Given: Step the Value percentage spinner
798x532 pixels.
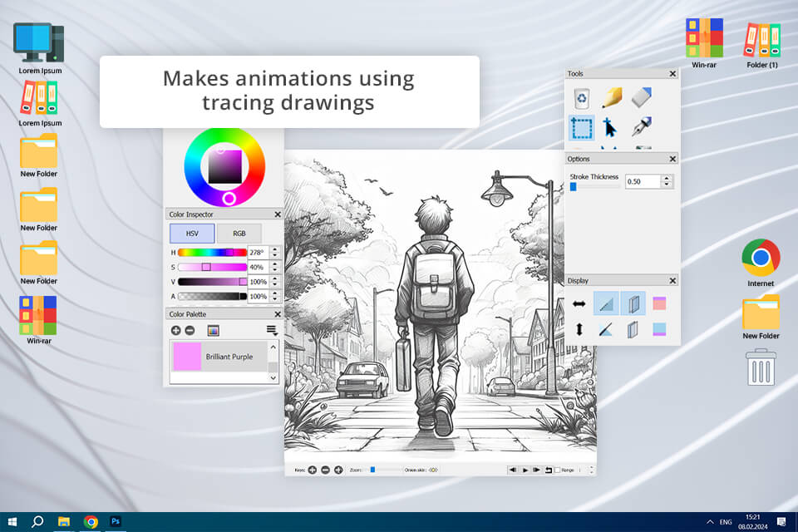Looking at the screenshot, I should [x=275, y=282].
